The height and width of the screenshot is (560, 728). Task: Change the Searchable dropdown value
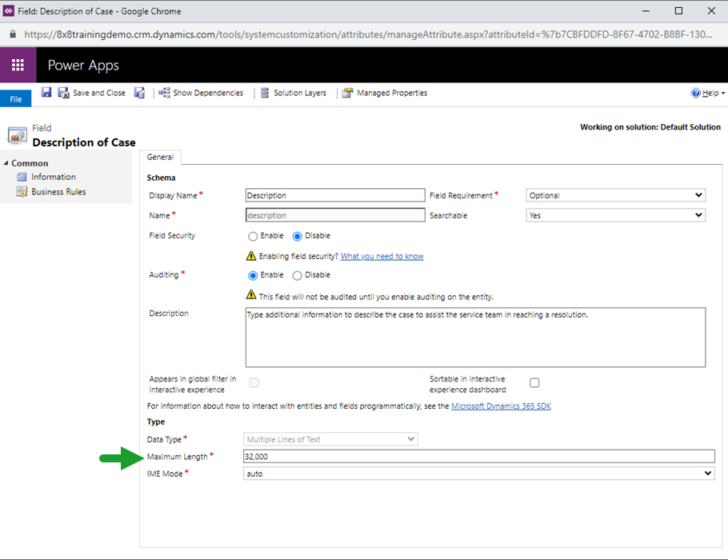pos(614,214)
